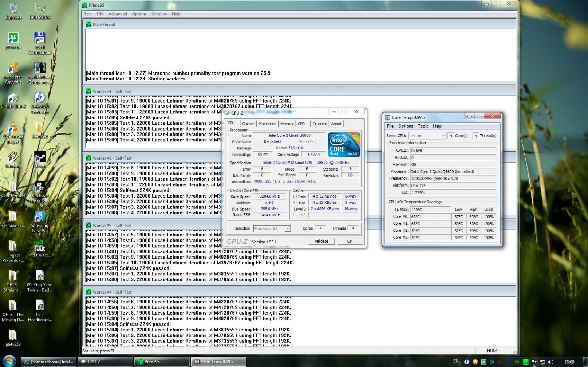
Task: Activate the CPU-Z taskbar button
Action: pyautogui.click(x=105, y=362)
